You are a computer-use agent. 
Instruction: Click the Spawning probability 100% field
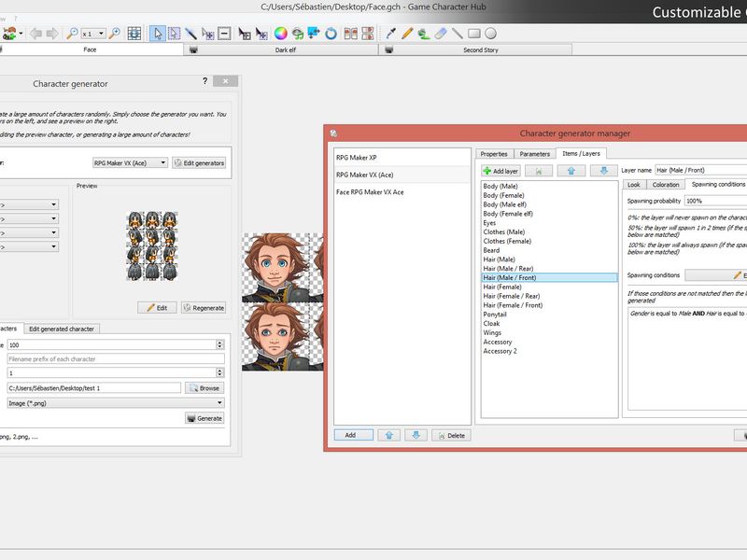coord(715,201)
